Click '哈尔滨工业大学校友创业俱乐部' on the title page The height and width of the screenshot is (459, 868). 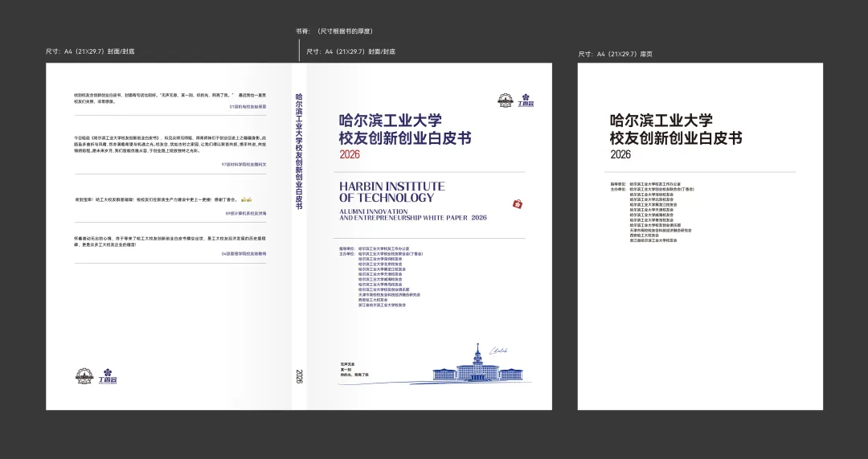[655, 225]
